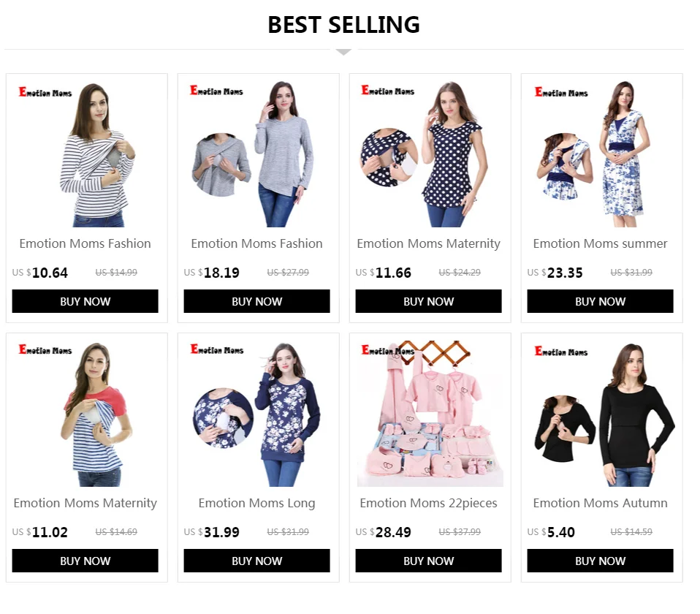Screen dimensions: 700x614
Task: Open the red-shoulder striped tee image
Action: [85, 414]
